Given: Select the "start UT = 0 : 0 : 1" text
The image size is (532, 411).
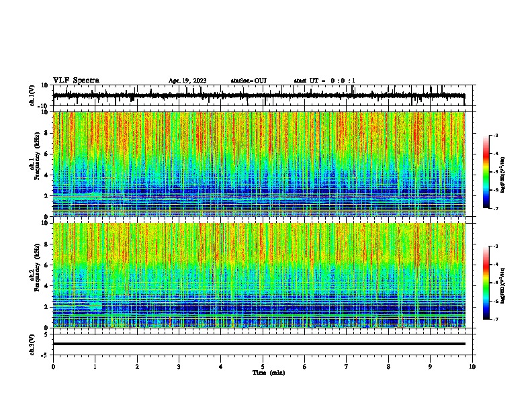Looking at the screenshot, I should point(324,81).
